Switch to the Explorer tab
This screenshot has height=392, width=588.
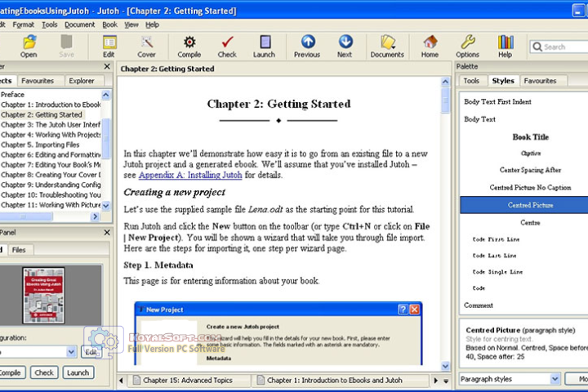(x=81, y=81)
